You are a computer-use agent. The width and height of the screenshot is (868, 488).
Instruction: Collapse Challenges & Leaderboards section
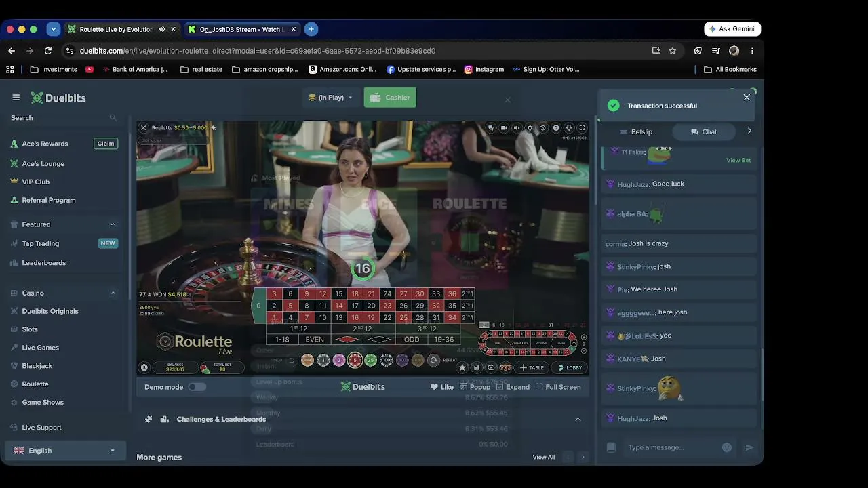coord(578,419)
